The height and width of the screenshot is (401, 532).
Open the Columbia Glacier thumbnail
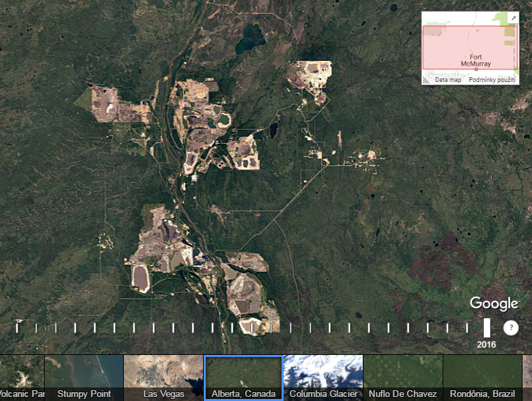coord(323,377)
